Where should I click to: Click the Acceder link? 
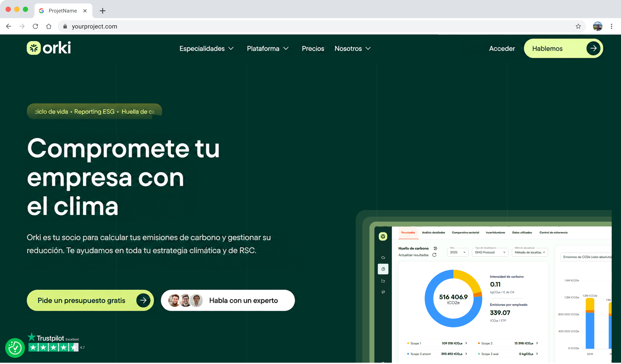coord(502,49)
